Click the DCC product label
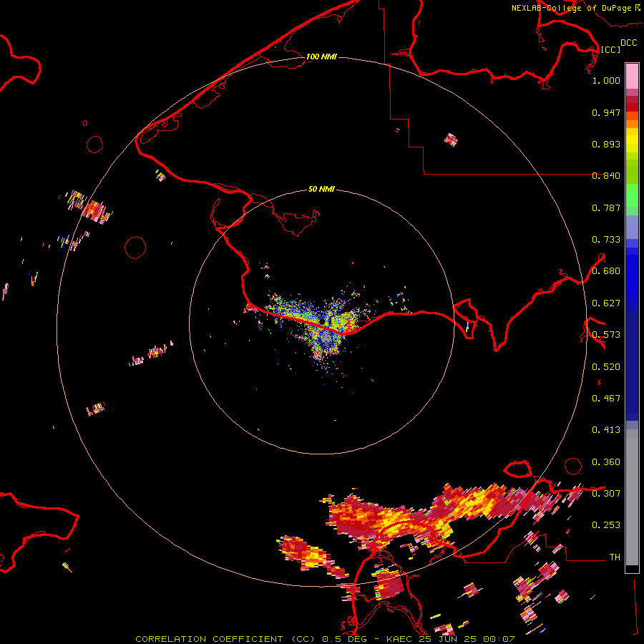 [x=628, y=43]
